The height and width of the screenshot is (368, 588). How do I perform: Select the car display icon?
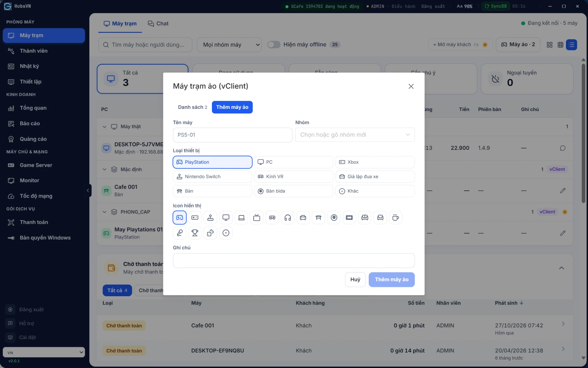pyautogui.click(x=303, y=217)
